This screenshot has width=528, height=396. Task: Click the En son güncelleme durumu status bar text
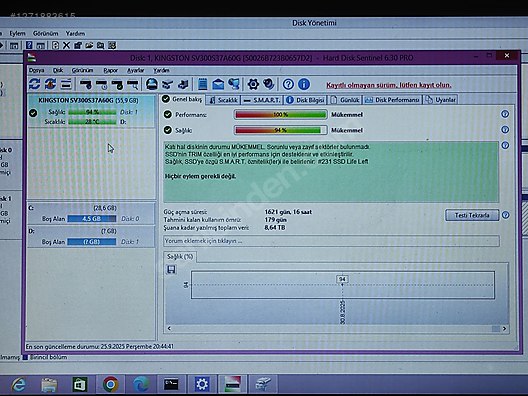coord(100,346)
